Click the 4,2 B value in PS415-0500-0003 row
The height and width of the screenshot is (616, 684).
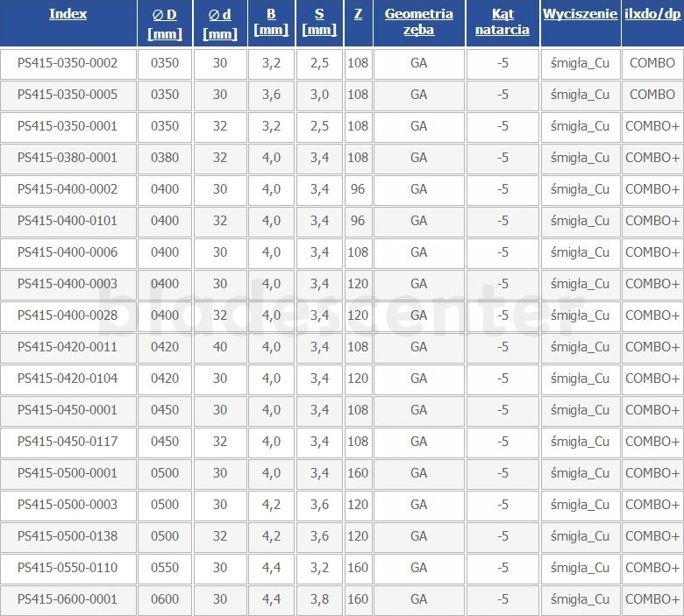271,505
